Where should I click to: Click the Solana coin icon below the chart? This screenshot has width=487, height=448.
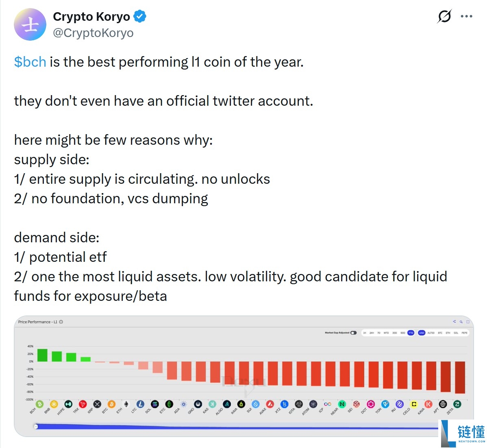click(x=155, y=404)
